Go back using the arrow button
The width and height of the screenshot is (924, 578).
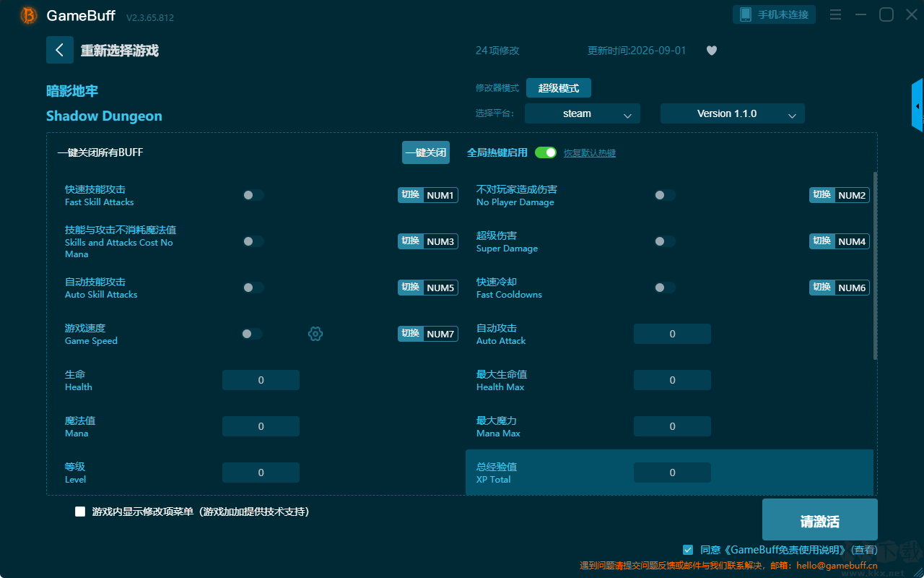60,50
